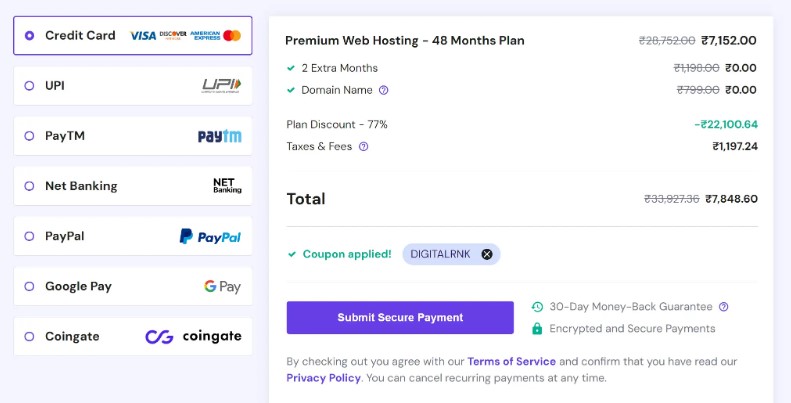Select the Credit Card radio button

tap(29, 36)
